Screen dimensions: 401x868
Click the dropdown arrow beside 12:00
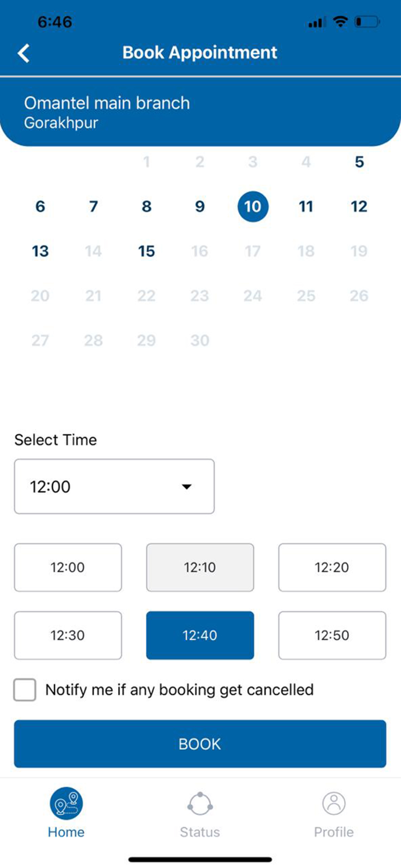pyautogui.click(x=186, y=487)
